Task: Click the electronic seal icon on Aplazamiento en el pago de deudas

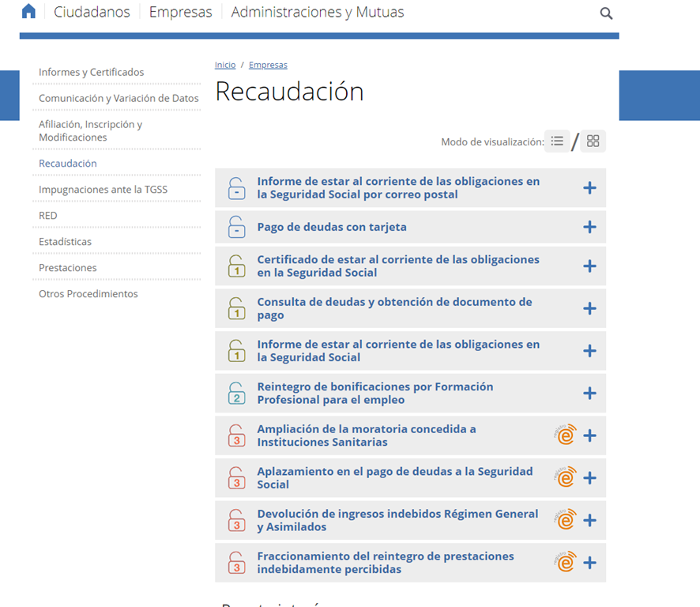Action: click(x=566, y=477)
